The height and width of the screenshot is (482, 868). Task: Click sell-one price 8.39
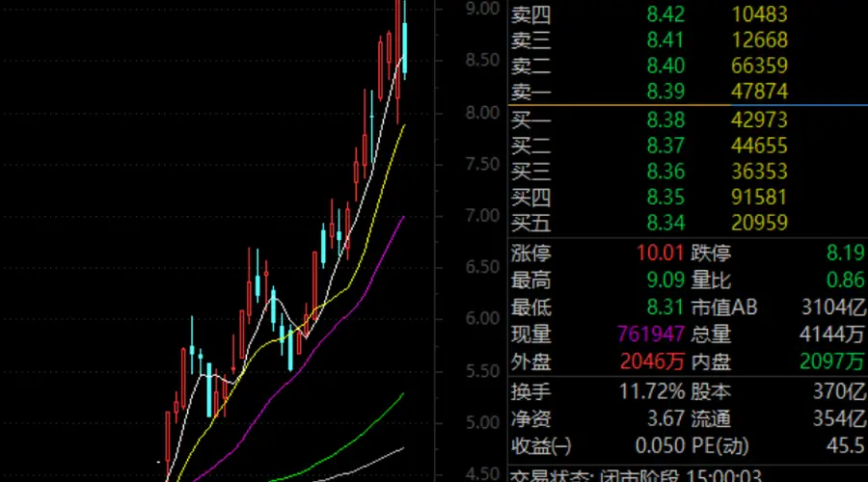[665, 92]
